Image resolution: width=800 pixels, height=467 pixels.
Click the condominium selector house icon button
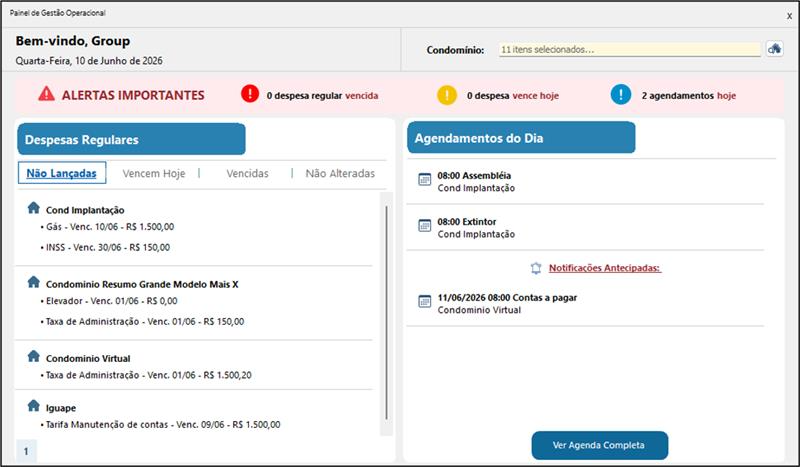(x=774, y=49)
